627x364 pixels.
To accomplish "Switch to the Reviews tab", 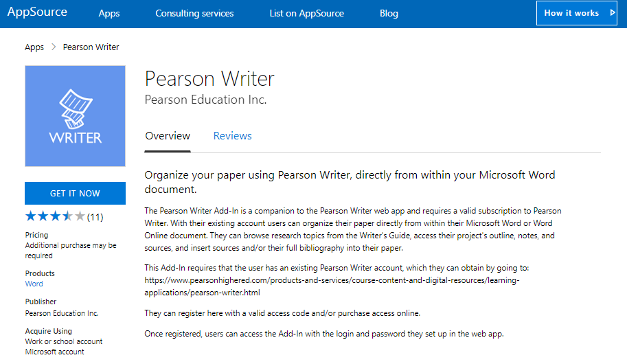I will pyautogui.click(x=232, y=136).
